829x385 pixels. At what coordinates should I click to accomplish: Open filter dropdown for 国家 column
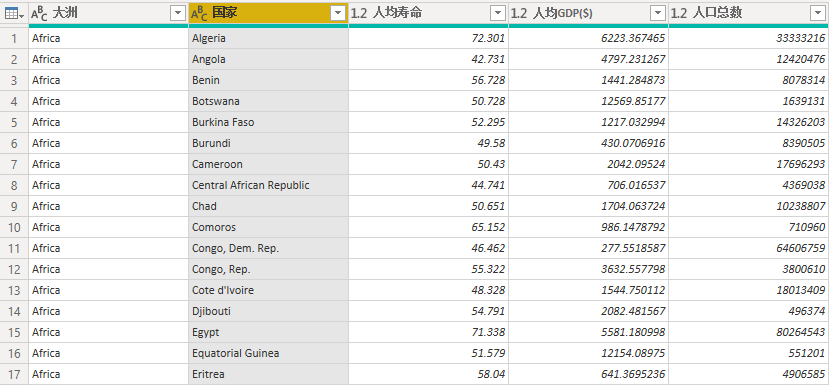tap(338, 14)
